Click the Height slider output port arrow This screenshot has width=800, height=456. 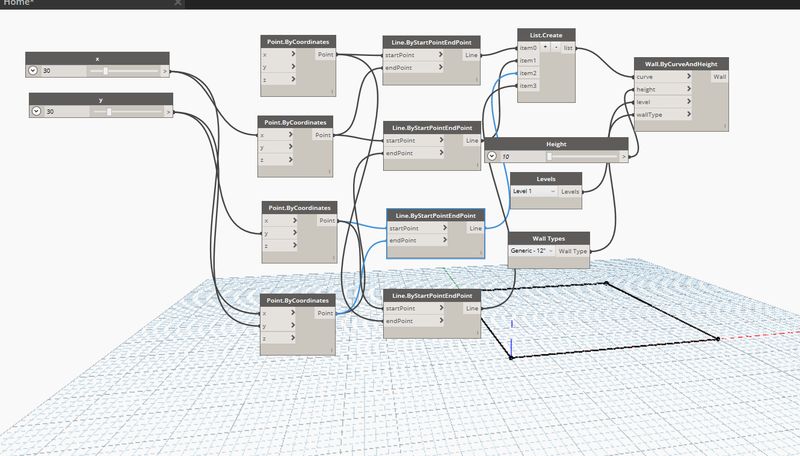623,157
